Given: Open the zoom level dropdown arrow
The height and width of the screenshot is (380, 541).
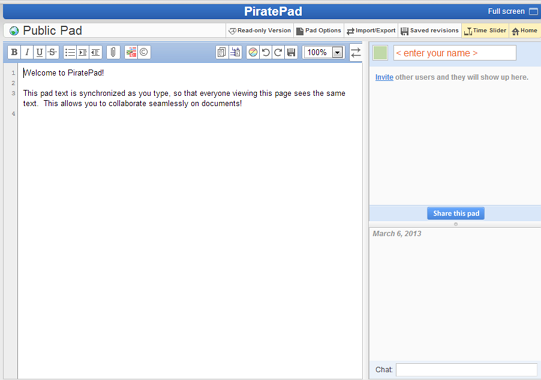Looking at the screenshot, I should pyautogui.click(x=337, y=52).
